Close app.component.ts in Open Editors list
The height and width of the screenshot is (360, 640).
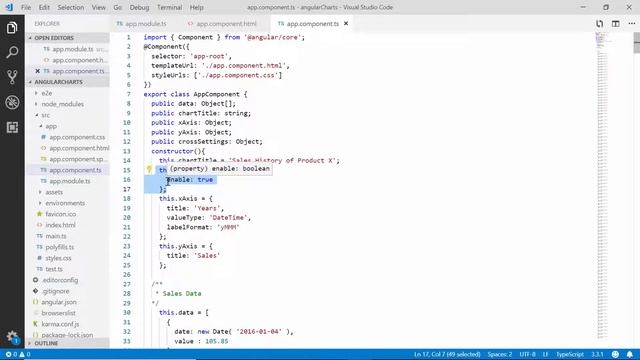[x=38, y=71]
